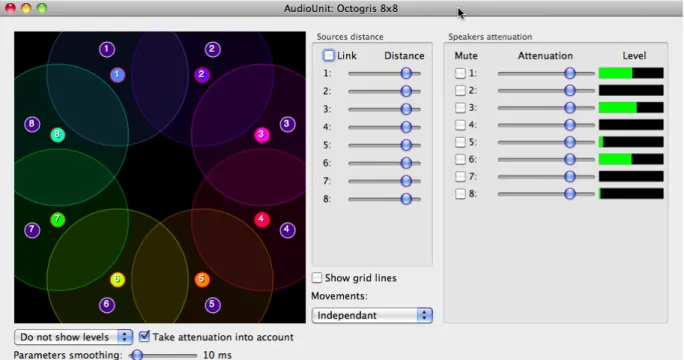684x360 pixels.
Task: Select the green source 7 circle
Action: click(58, 219)
